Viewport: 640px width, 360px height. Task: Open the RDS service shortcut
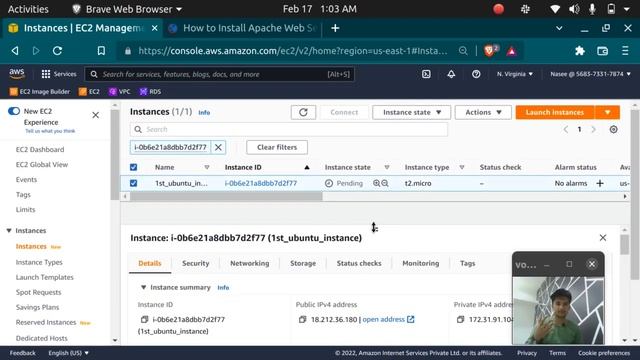[x=150, y=91]
